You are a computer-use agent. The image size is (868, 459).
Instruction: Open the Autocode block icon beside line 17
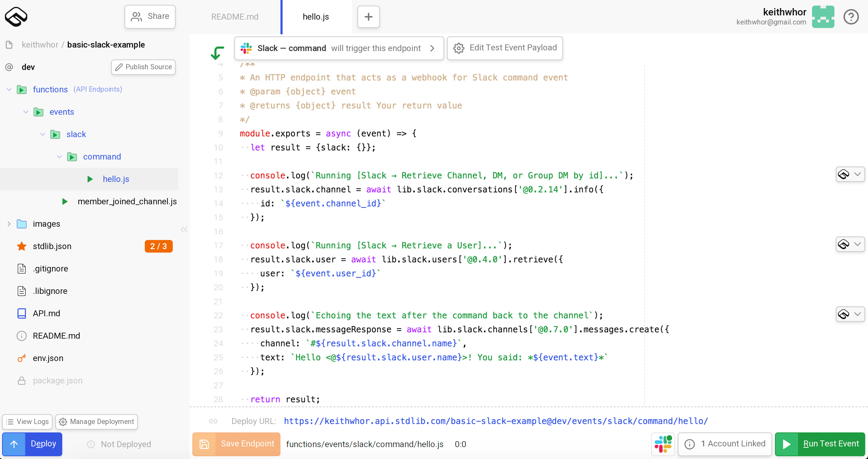pyautogui.click(x=844, y=244)
